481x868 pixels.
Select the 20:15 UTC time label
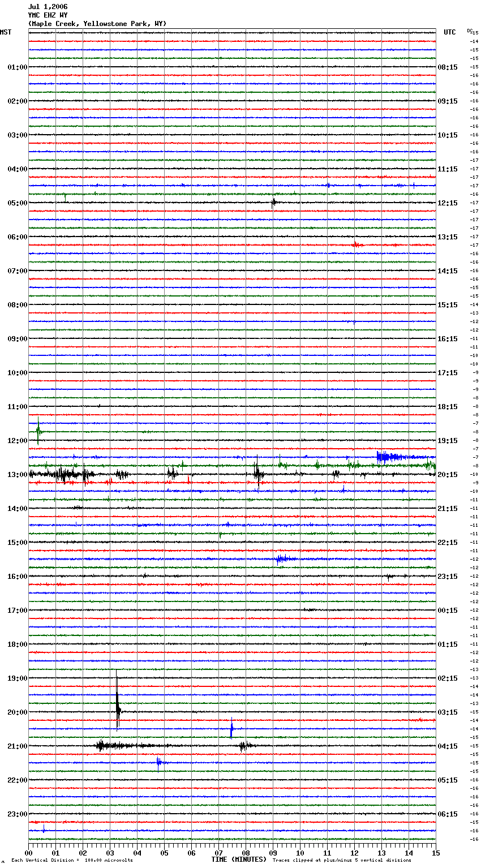(448, 475)
